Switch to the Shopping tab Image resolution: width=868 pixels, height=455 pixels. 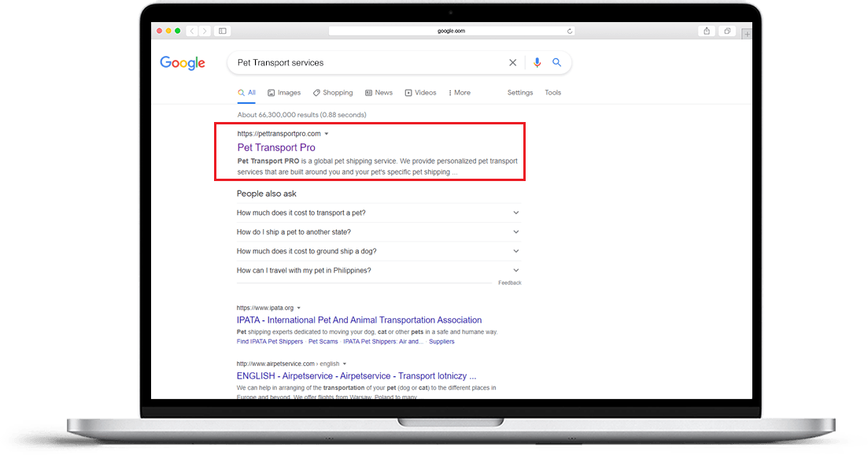point(333,93)
